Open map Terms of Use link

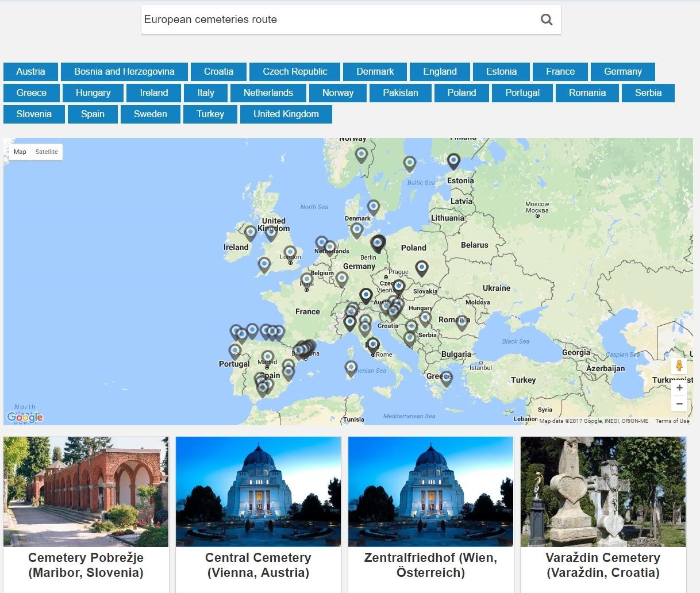click(672, 421)
